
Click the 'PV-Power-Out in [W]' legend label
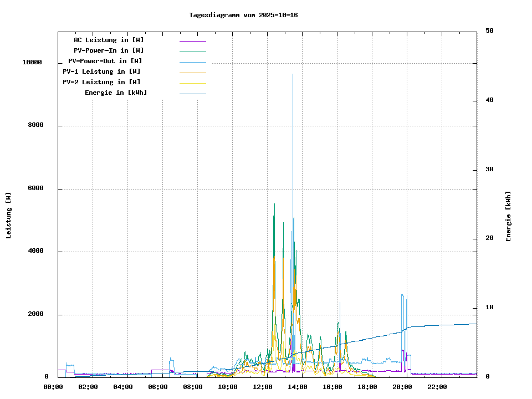tap(105, 61)
